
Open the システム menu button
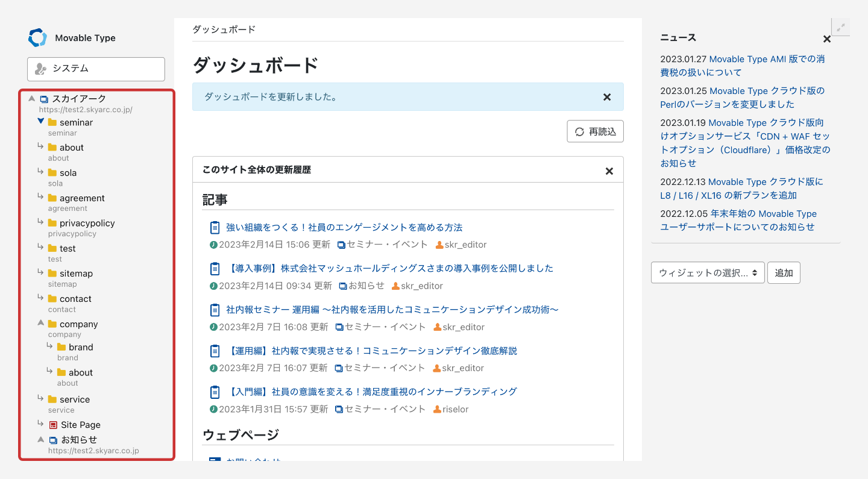point(96,69)
